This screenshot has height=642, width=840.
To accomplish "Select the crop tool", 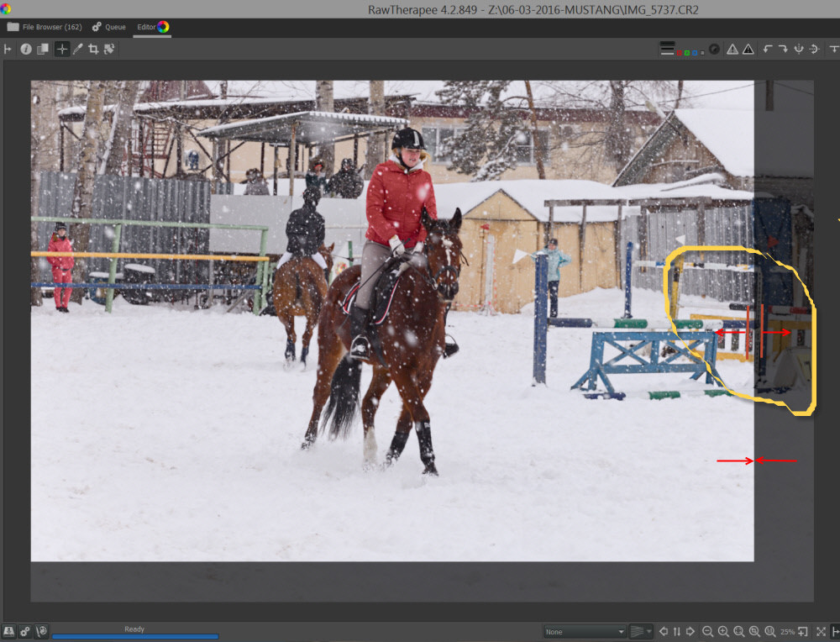I will coord(93,50).
